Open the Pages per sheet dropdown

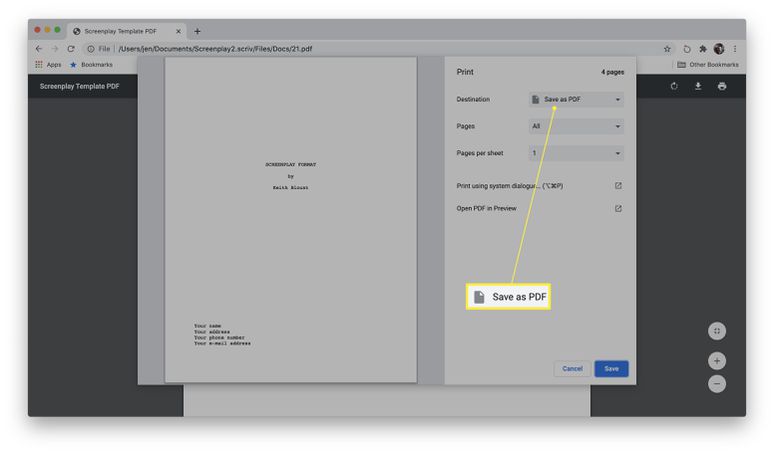[x=576, y=153]
